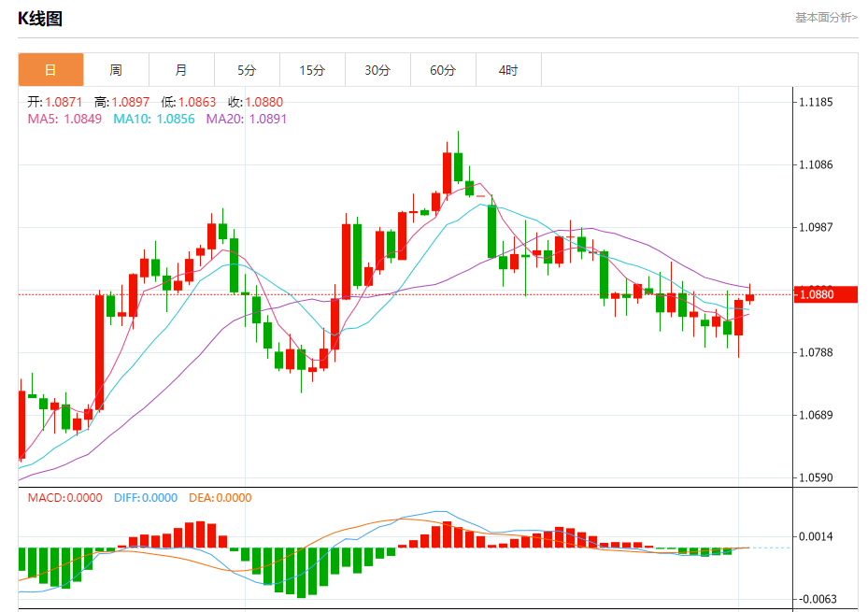Click the rightmost red candlestick
Screen dimensions: 868x612
(x=749, y=297)
